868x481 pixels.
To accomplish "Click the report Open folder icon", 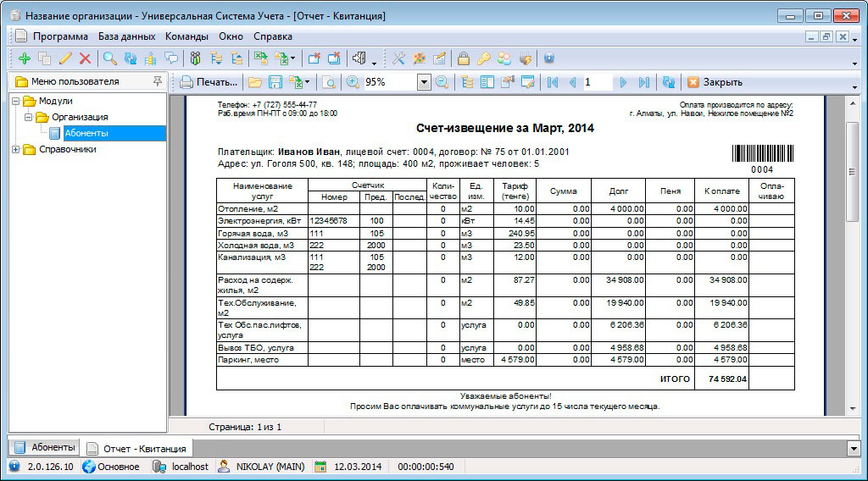I will coord(254,82).
